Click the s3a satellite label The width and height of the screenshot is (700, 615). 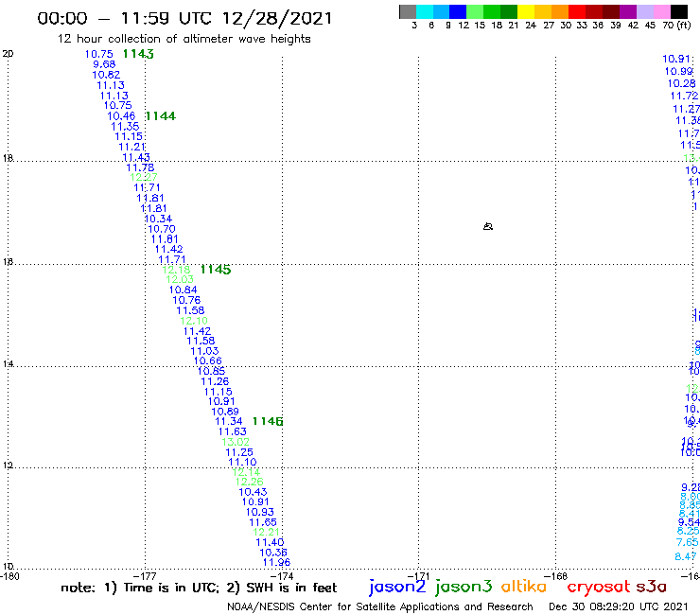click(x=651, y=587)
